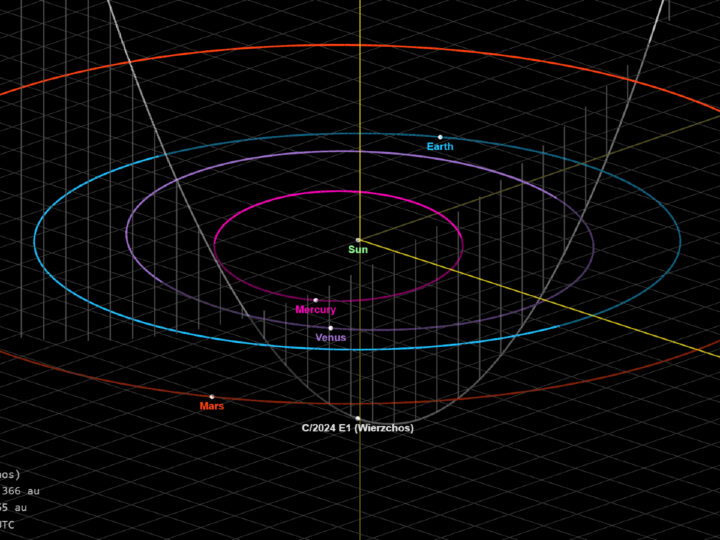Click the Mars position marker dot
This screenshot has width=720, height=540.
pyautogui.click(x=212, y=396)
